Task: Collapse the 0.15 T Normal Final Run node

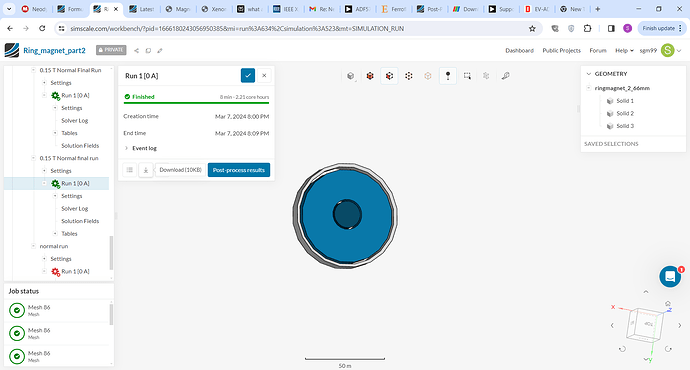Action: pos(33,70)
